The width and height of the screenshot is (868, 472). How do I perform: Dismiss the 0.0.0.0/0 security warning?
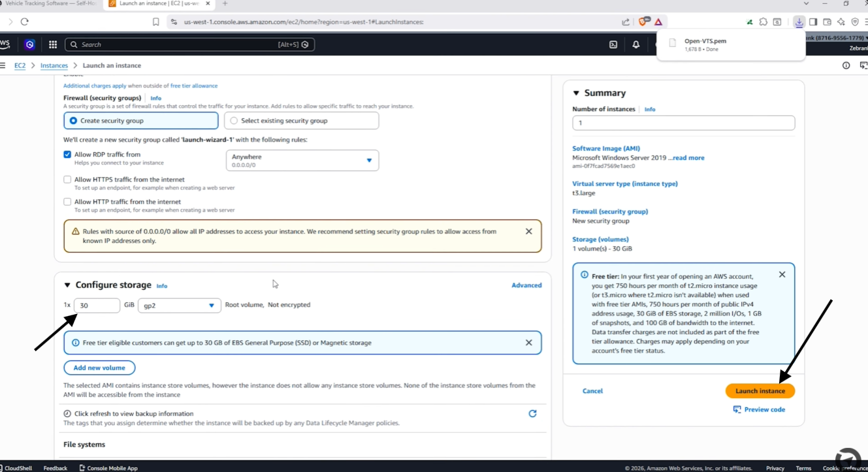click(x=529, y=231)
